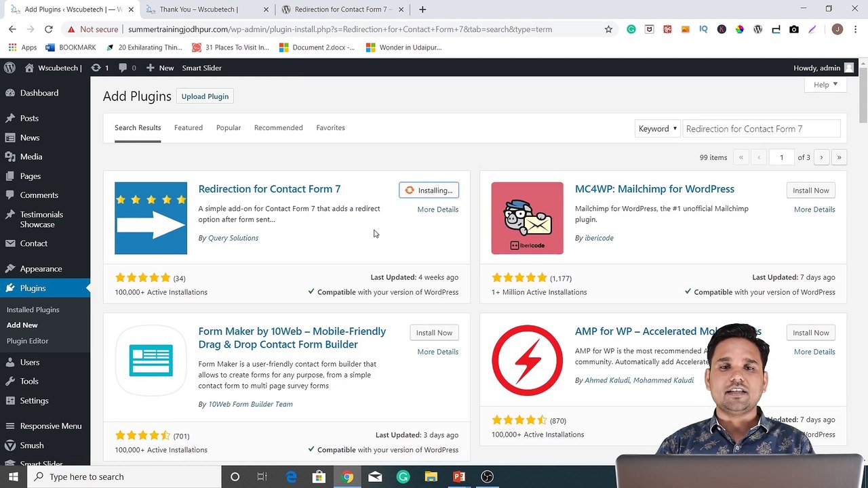
Task: Install MC4WP Mailchimp for WordPress now
Action: click(x=811, y=190)
